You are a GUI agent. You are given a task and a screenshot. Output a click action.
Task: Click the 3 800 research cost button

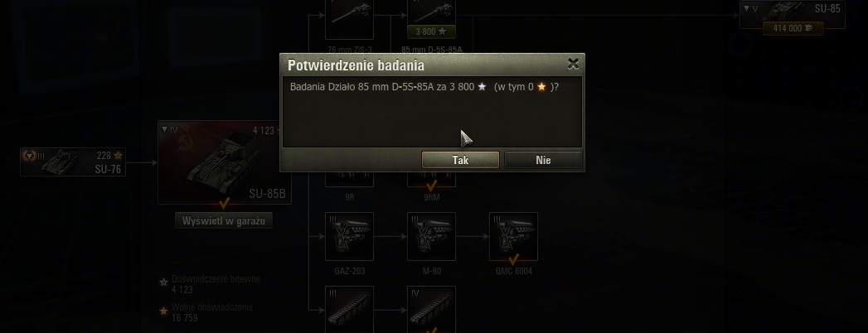click(x=431, y=31)
